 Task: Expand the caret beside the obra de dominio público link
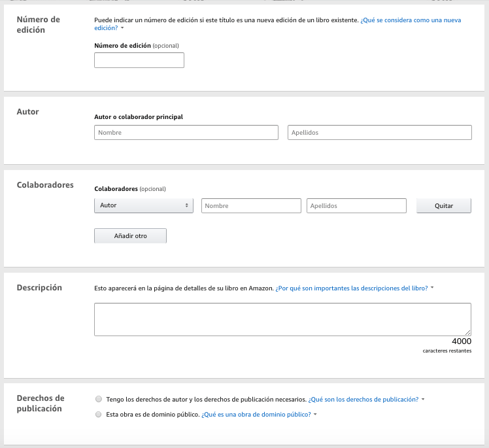coord(315,414)
